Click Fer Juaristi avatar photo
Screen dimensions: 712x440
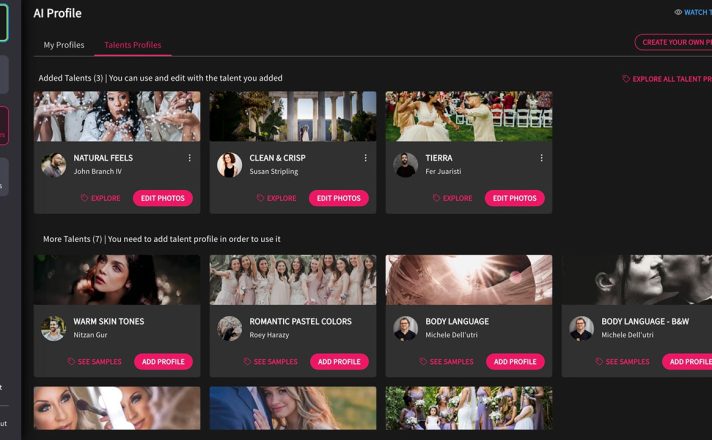point(405,164)
